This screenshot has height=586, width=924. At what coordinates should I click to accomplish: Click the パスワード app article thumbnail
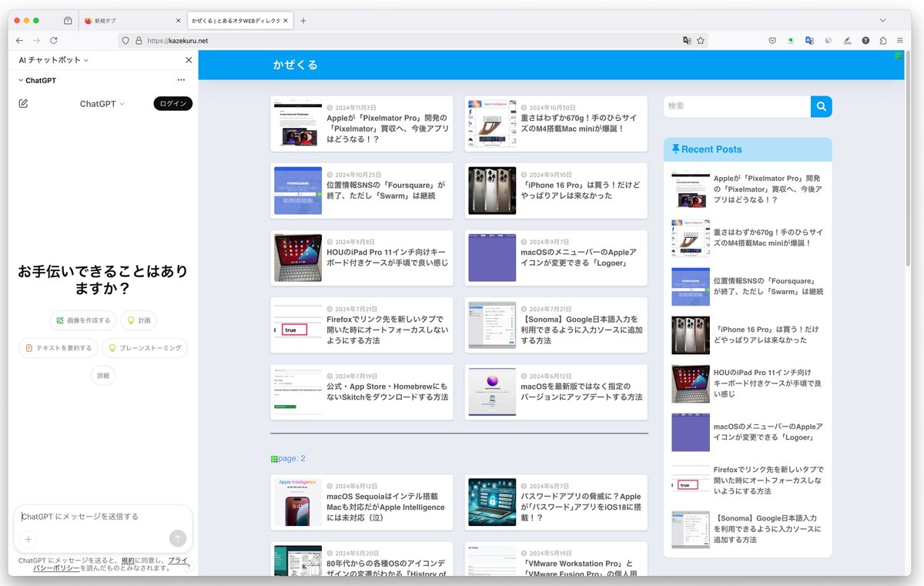click(x=492, y=502)
